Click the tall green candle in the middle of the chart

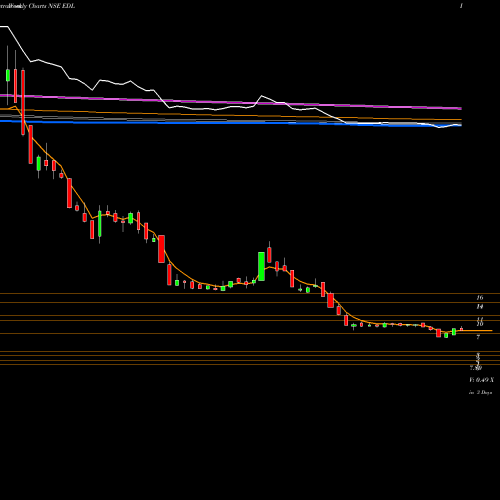(261, 266)
